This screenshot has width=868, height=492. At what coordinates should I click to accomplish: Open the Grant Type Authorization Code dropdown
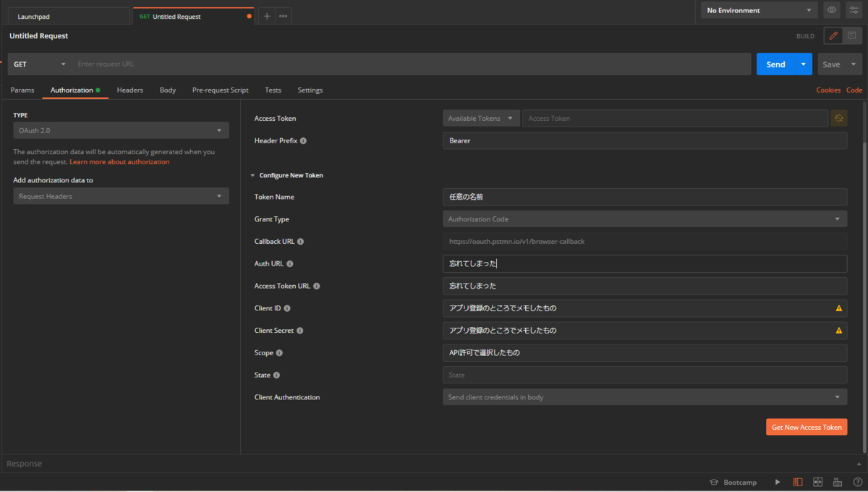[644, 219]
